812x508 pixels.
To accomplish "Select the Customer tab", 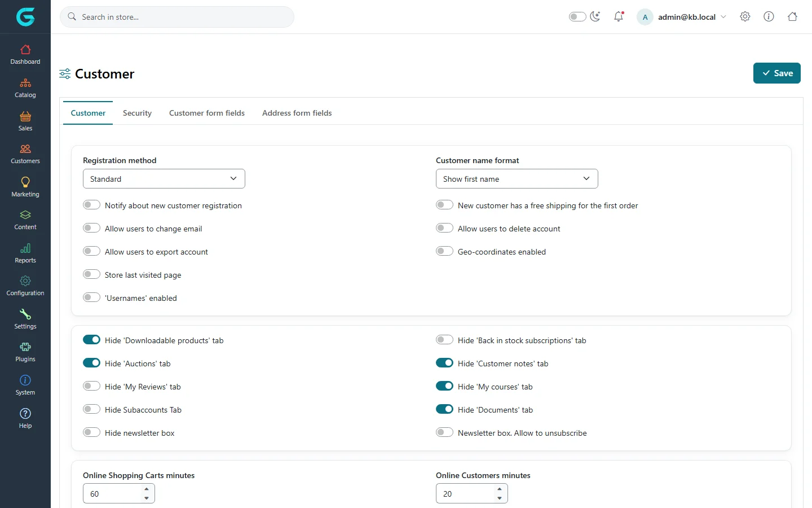I will pos(88,113).
